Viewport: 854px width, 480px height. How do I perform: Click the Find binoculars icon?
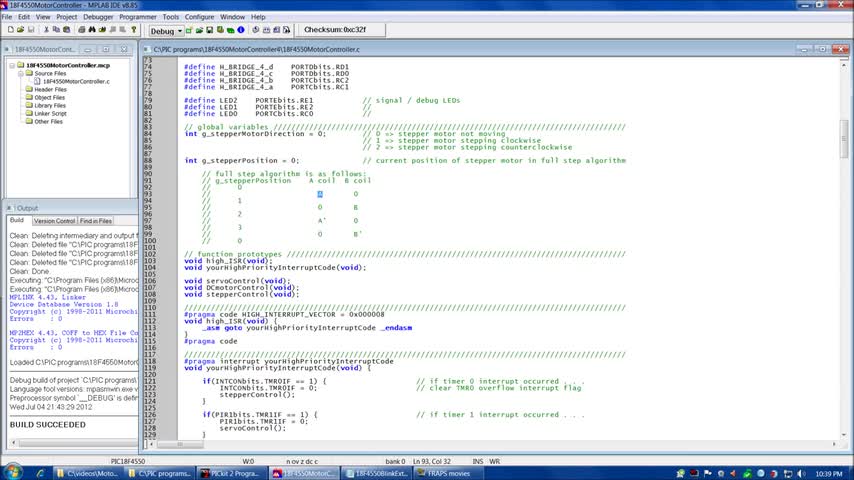[92, 30]
